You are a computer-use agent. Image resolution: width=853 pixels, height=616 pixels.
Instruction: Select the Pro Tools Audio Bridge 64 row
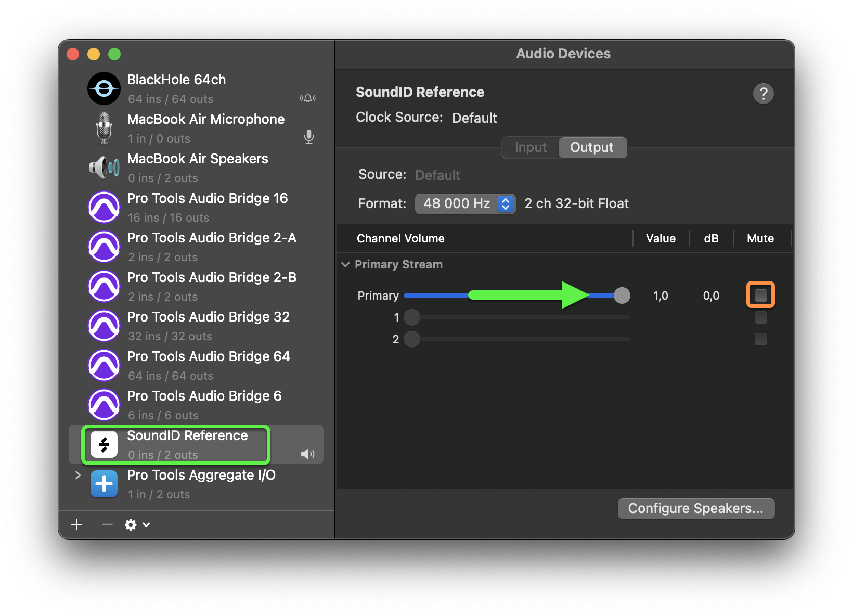tap(196, 365)
